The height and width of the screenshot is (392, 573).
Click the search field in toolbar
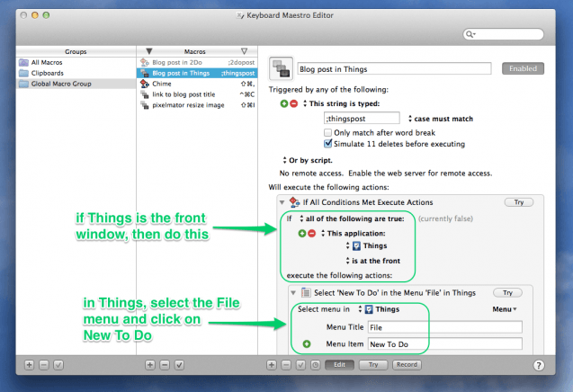coord(504,34)
